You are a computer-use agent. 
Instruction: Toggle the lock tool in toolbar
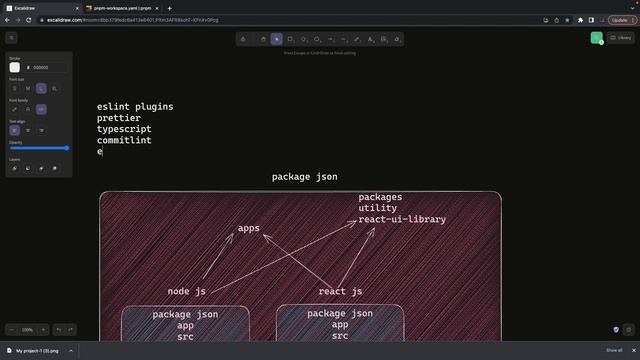(x=243, y=39)
